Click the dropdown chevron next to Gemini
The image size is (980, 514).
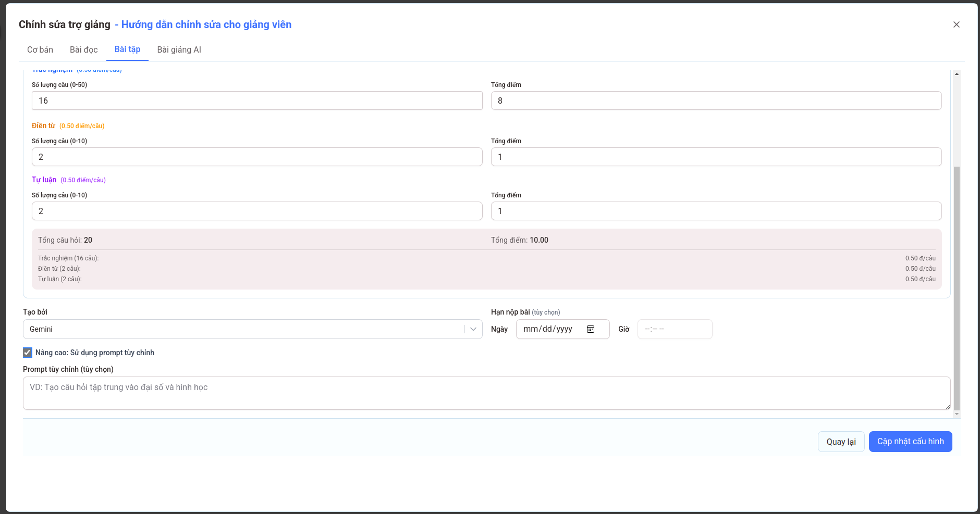click(473, 329)
